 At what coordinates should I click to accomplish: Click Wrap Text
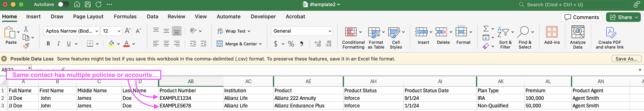(x=233, y=31)
